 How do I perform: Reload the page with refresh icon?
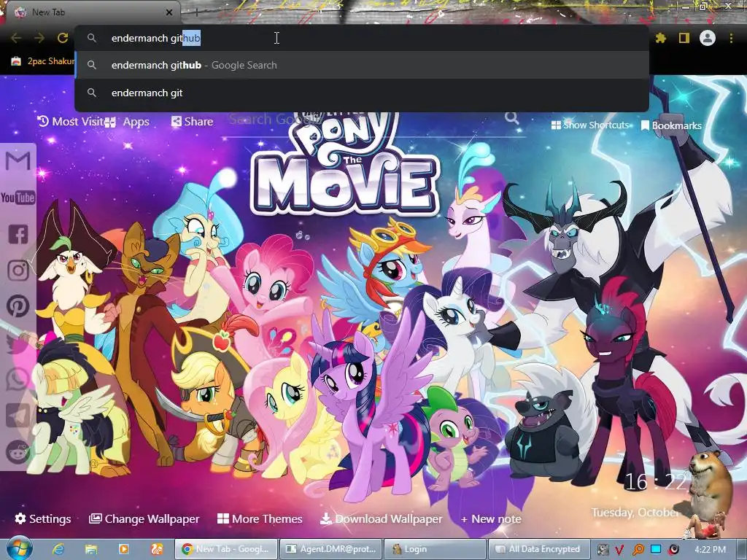(x=63, y=38)
